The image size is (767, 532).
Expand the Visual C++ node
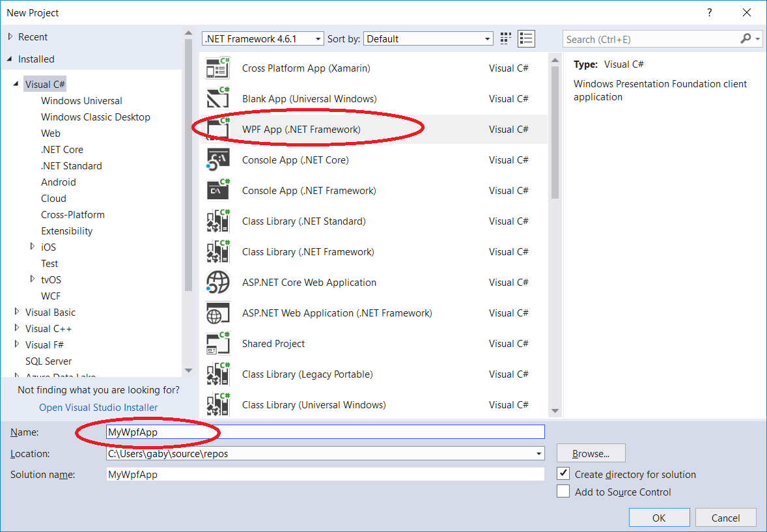pyautogui.click(x=17, y=328)
